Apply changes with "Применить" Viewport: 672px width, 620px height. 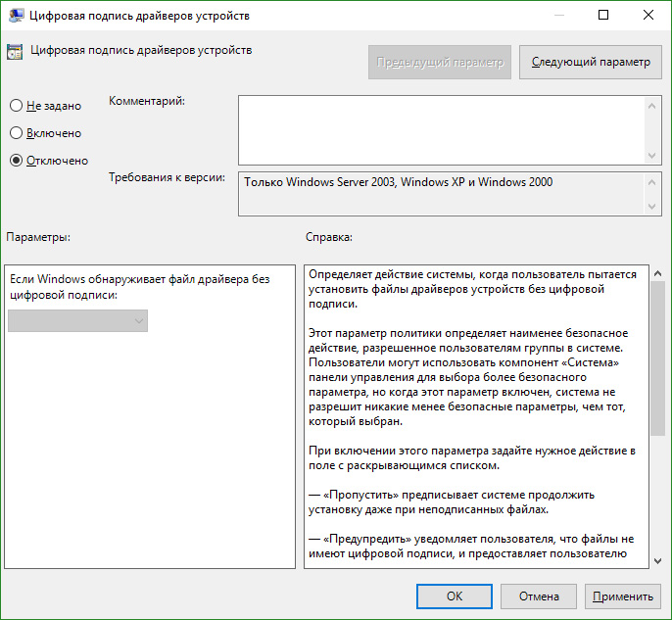tap(621, 596)
